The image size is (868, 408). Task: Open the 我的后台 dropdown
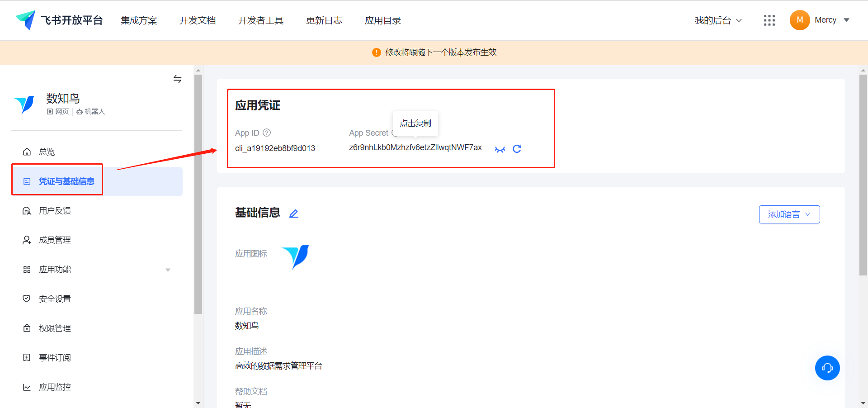pyautogui.click(x=718, y=20)
